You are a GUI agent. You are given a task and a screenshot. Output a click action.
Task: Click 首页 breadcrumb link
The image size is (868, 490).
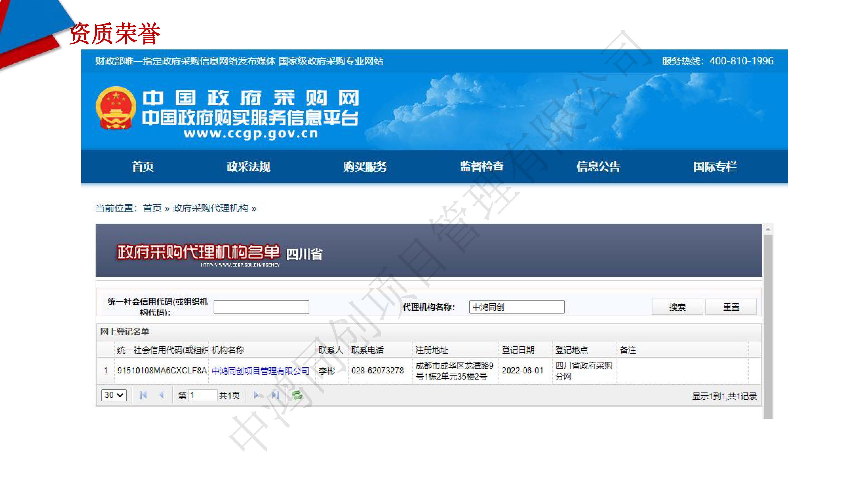(x=152, y=208)
